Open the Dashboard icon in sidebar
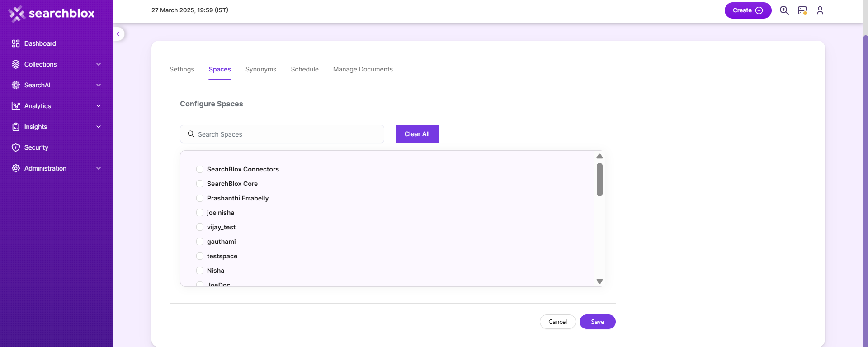 16,43
